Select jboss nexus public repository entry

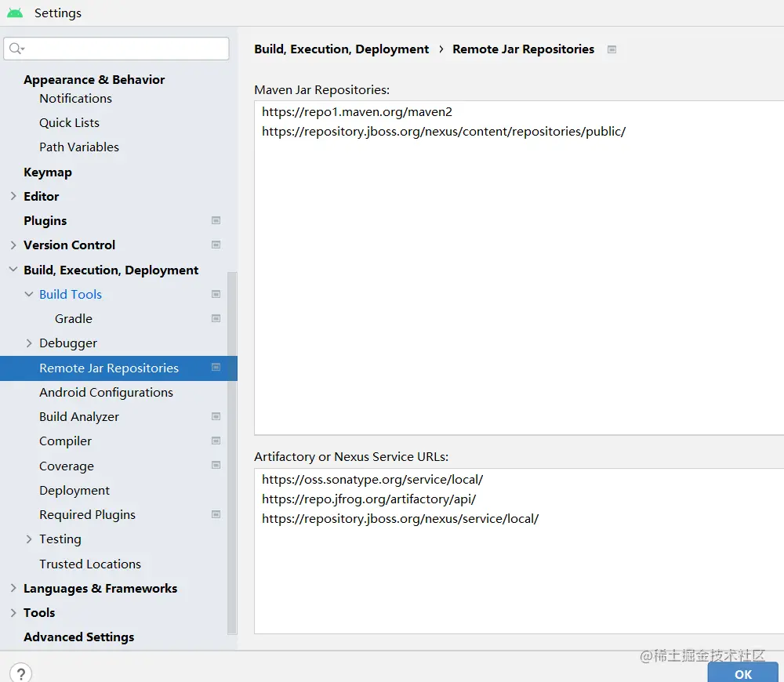444,132
